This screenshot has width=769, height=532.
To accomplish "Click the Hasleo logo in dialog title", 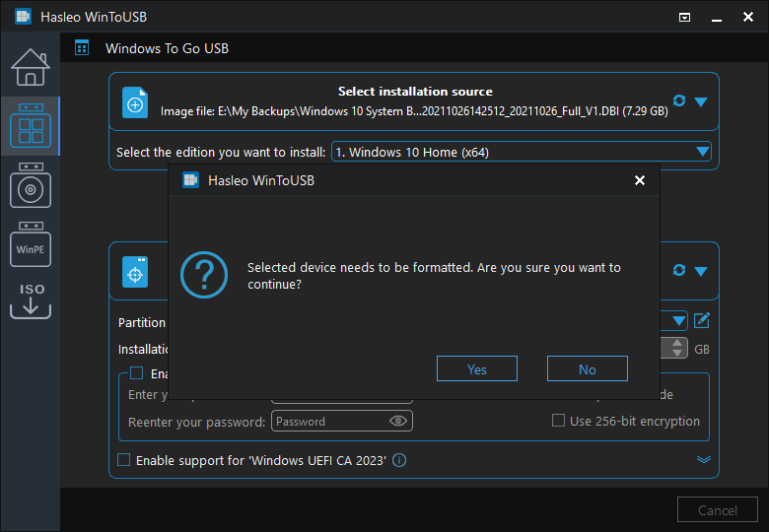I will [191, 180].
